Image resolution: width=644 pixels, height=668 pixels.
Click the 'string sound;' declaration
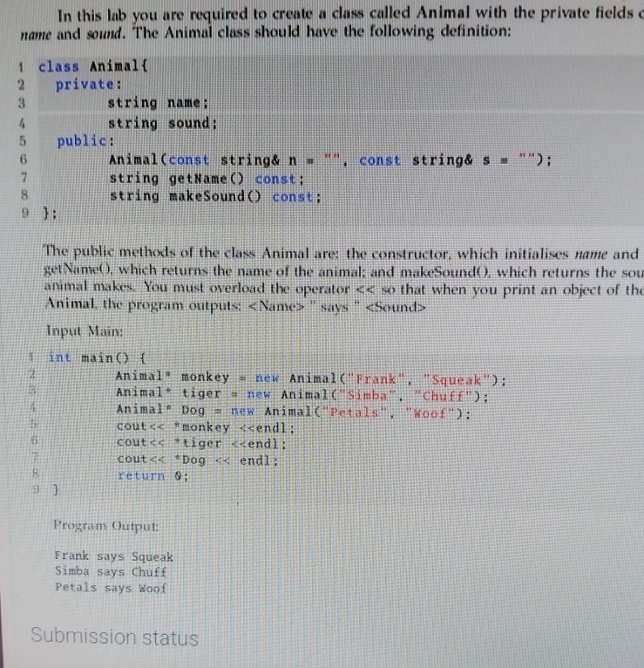pyautogui.click(x=163, y=123)
